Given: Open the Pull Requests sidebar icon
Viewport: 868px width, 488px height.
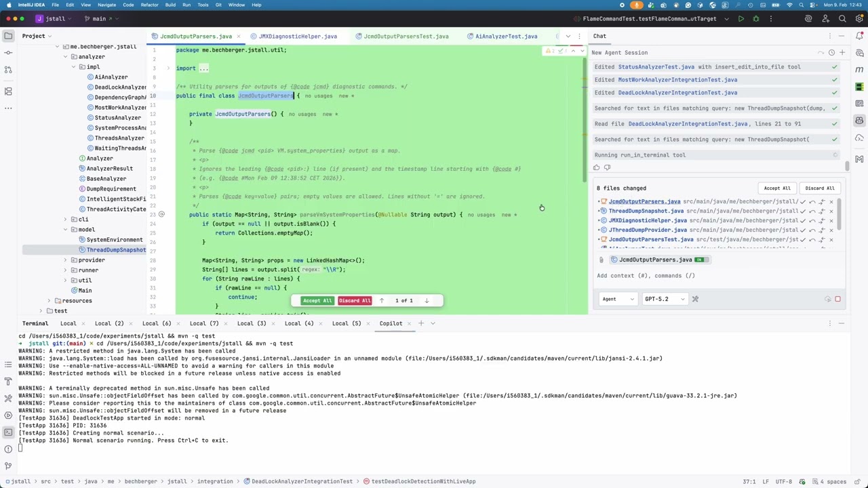Looking at the screenshot, I should coord(8,70).
